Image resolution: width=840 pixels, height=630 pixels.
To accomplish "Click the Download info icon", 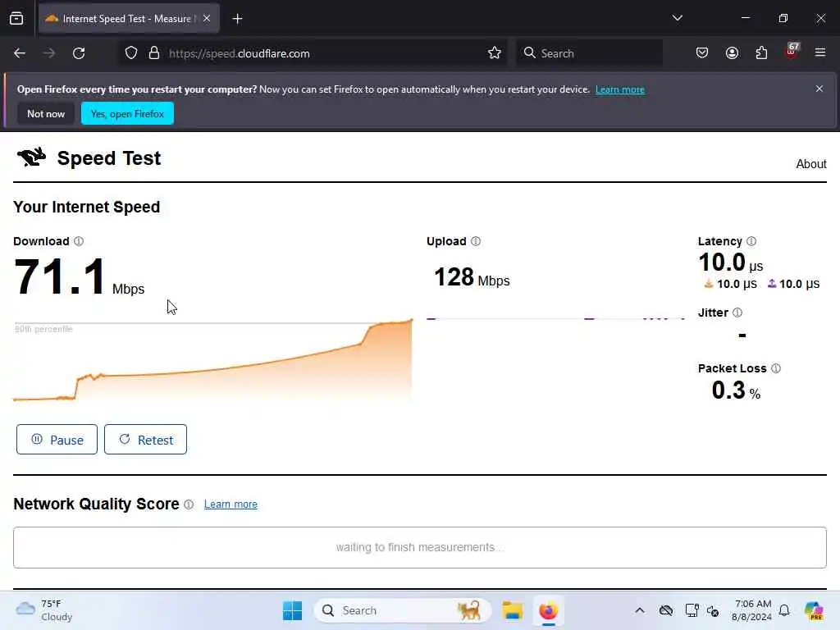I will (79, 241).
